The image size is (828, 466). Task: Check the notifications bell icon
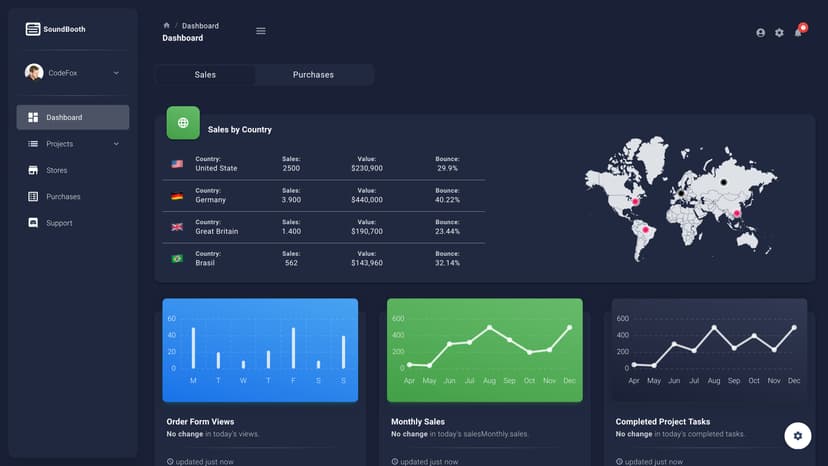pyautogui.click(x=798, y=33)
